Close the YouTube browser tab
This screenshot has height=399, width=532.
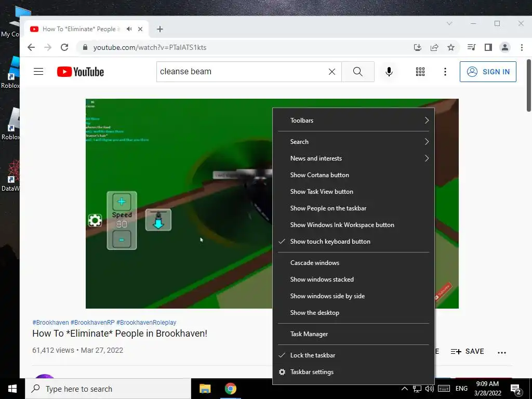coord(140,29)
